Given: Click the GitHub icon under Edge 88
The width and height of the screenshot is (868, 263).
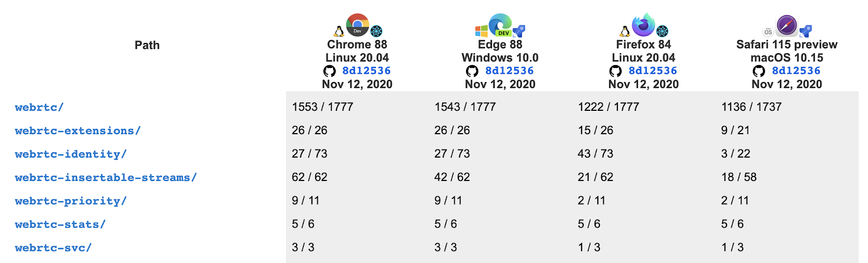Looking at the screenshot, I should click(472, 71).
